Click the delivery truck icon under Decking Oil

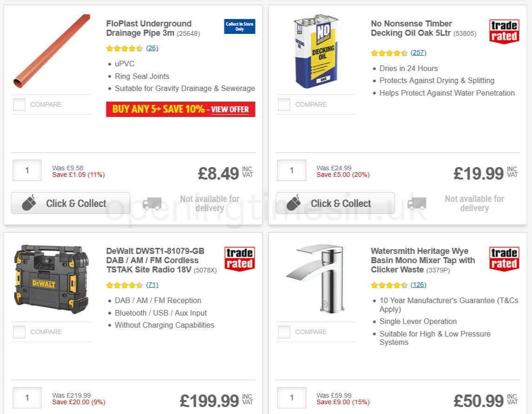click(417, 203)
